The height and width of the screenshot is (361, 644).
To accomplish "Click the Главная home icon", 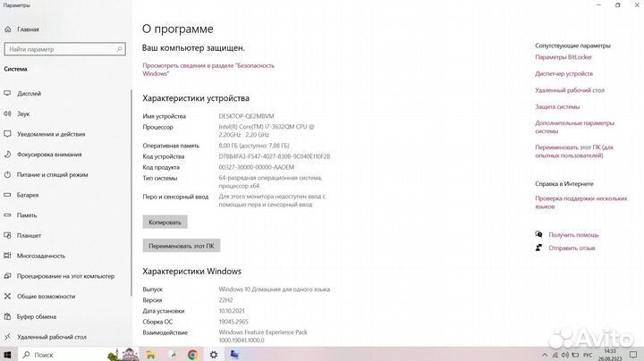I will [7, 29].
